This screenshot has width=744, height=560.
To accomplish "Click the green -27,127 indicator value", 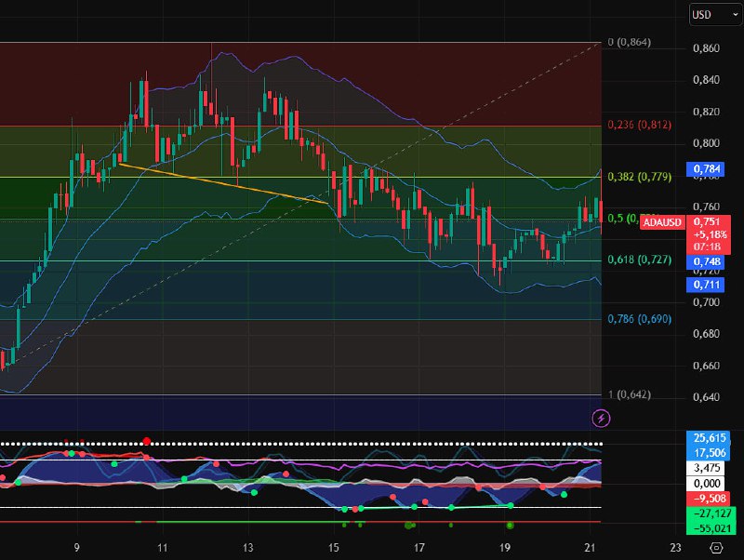I will click(711, 514).
